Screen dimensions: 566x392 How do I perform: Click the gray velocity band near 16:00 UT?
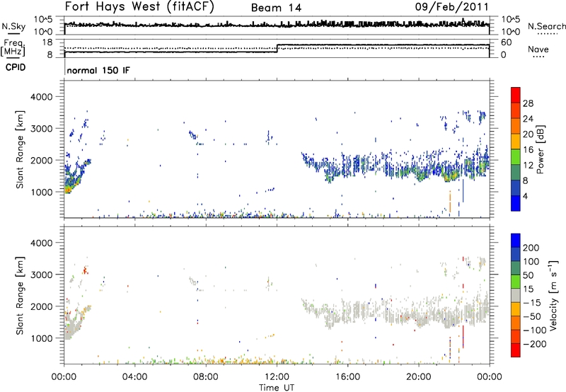(347, 311)
